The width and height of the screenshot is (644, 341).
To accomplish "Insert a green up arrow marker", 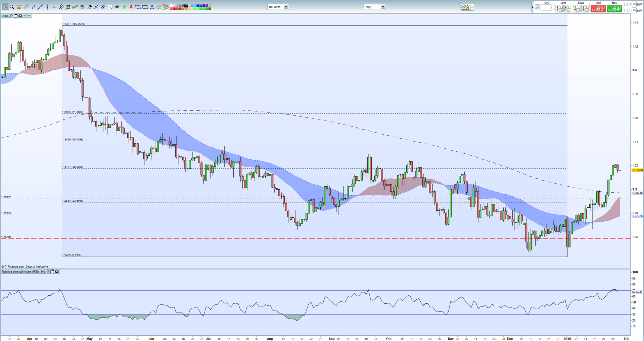I will (x=124, y=7).
